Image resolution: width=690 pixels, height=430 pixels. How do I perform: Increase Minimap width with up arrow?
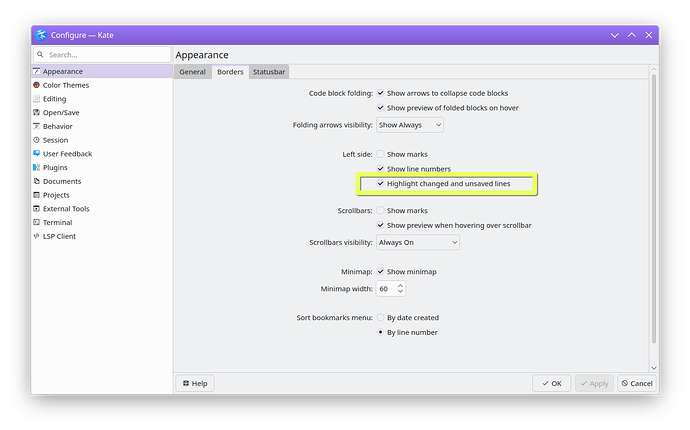click(x=400, y=286)
